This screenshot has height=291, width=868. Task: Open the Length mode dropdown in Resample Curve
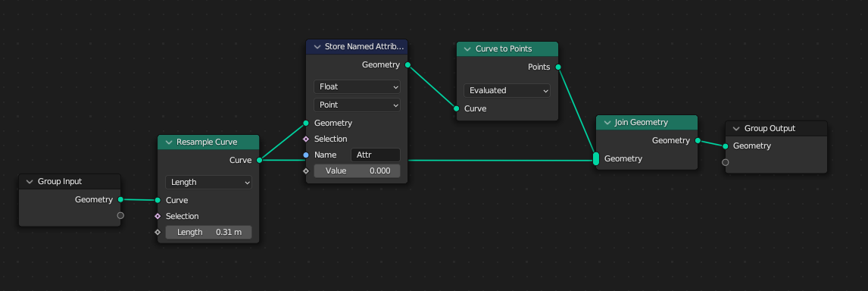tap(209, 182)
